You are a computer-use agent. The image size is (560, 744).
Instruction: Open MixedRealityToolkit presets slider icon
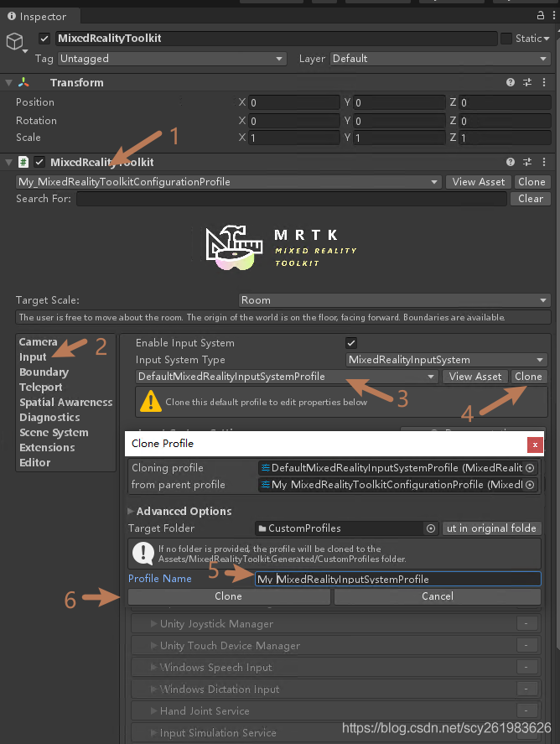point(527,162)
